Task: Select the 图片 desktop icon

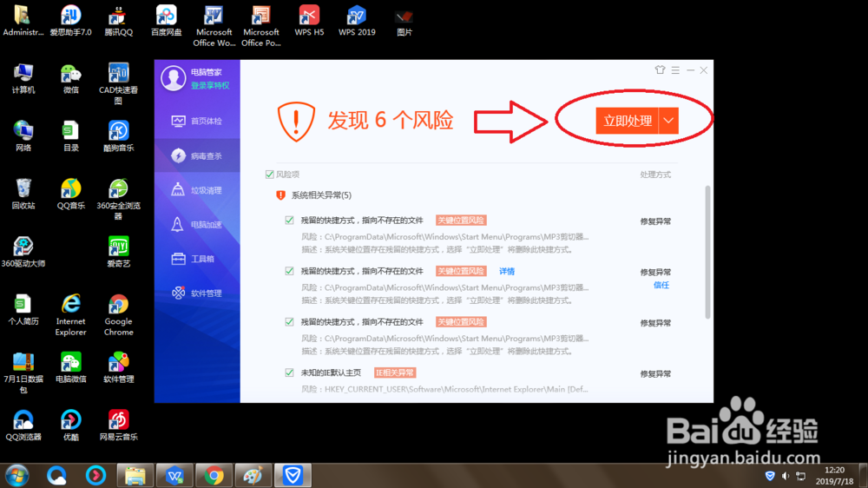Action: pyautogui.click(x=404, y=23)
